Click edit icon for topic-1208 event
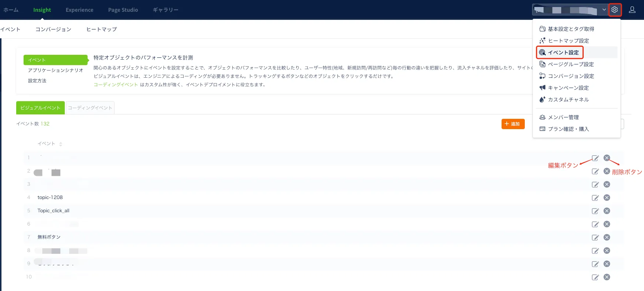The image size is (644, 291). (595, 198)
